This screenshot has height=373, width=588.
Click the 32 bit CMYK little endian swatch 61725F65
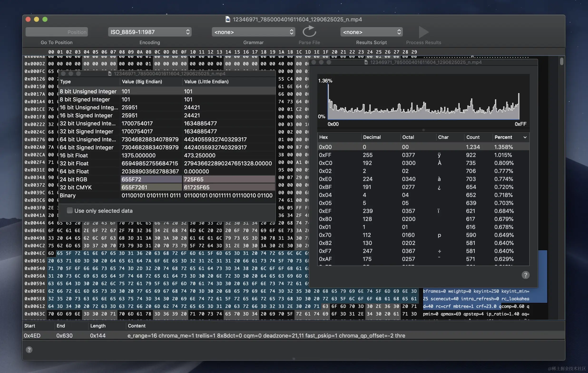(229, 187)
